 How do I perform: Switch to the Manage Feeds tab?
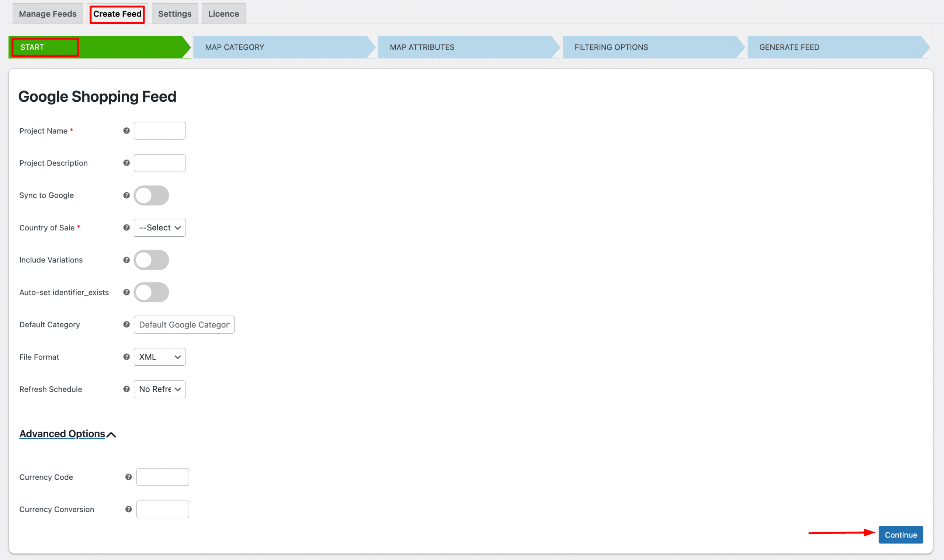click(x=48, y=14)
